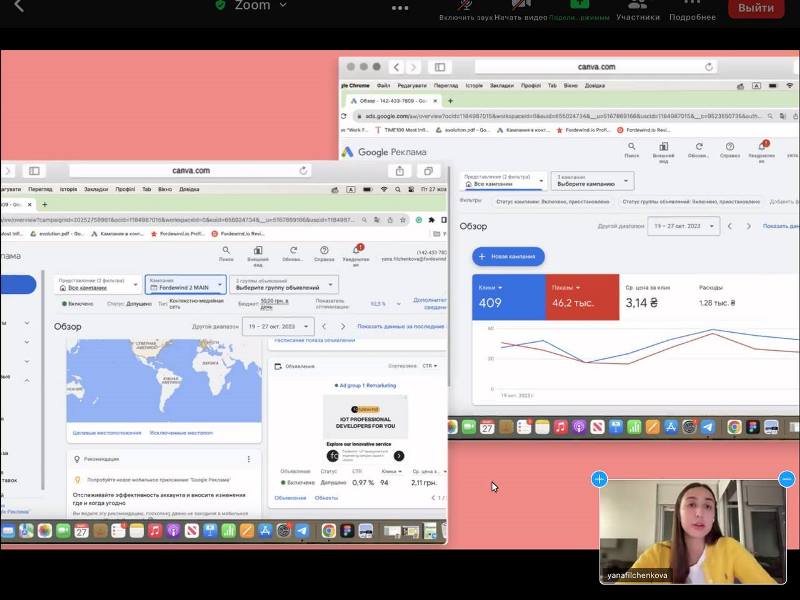Click sidebar toggle icon in right Safari window
Image resolution: width=800 pixels, height=600 pixels.
440,67
